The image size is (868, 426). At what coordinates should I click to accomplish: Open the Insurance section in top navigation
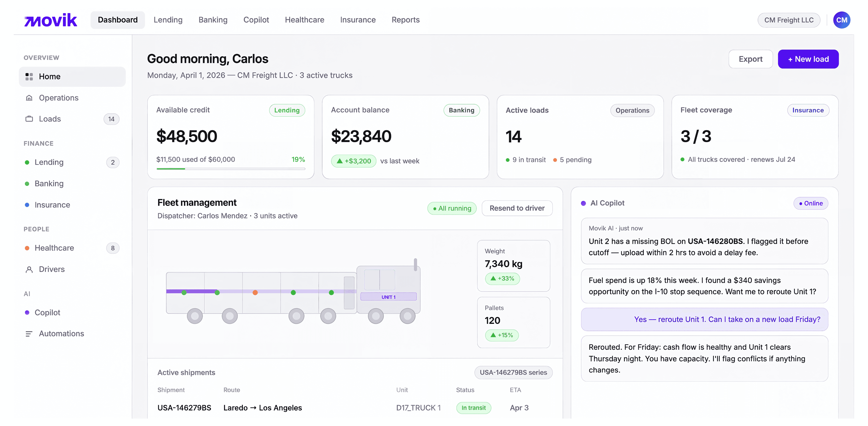358,20
